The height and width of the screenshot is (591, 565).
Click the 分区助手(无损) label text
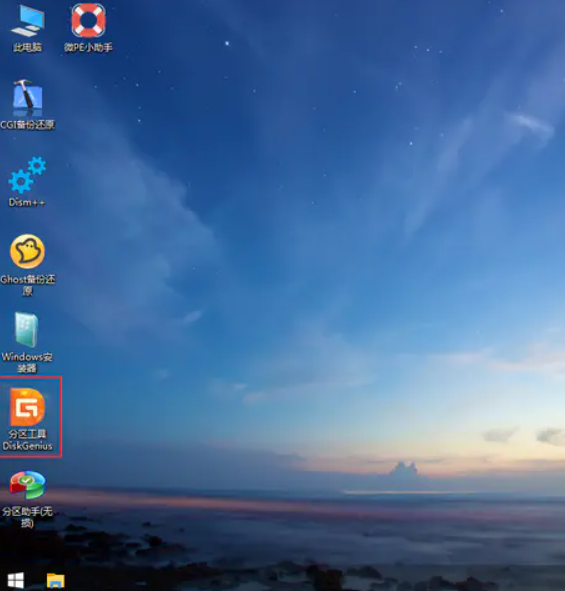(x=27, y=517)
